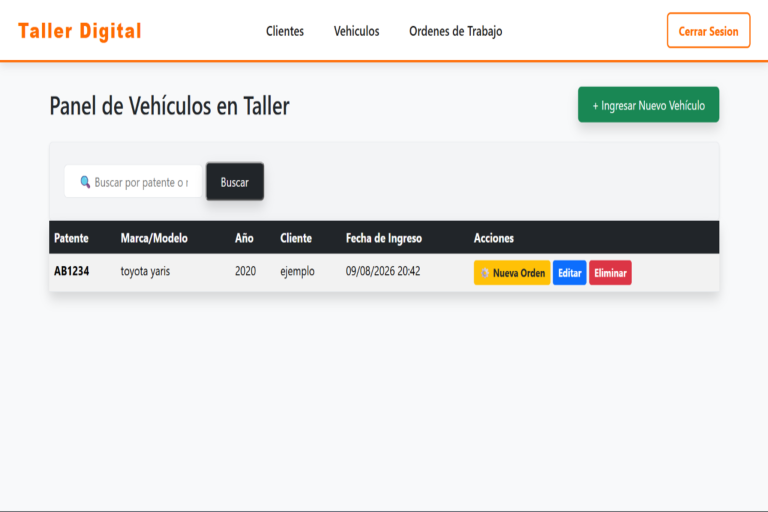Click the gear icon on Nueva Orden
The height and width of the screenshot is (512, 768).
coord(485,273)
